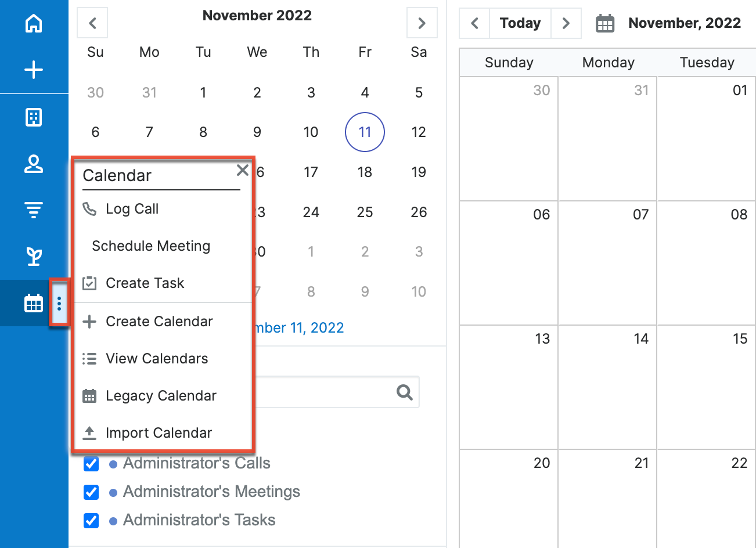
Task: Uncheck Administrator's Calls
Action: point(91,463)
